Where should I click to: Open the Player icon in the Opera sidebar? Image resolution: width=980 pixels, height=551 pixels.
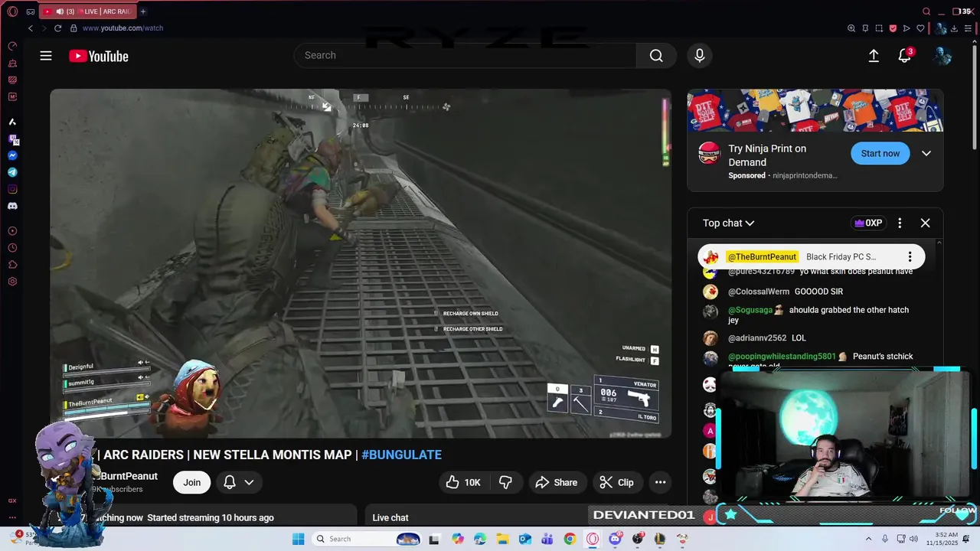[12, 231]
